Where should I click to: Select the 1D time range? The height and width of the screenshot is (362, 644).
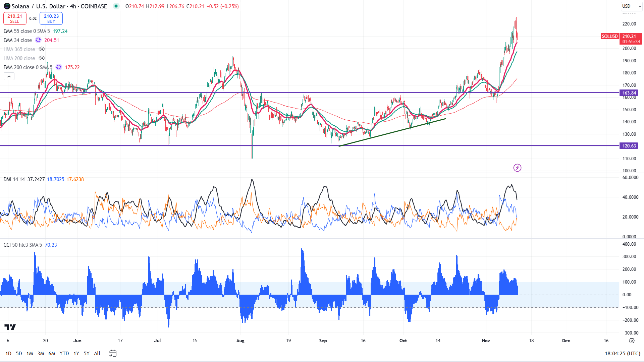tap(8, 353)
